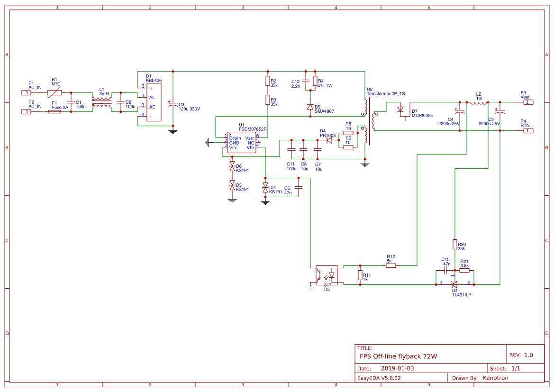The image size is (554, 392).
Task: Select the SMA4007 diode D5
Action: [x=310, y=107]
